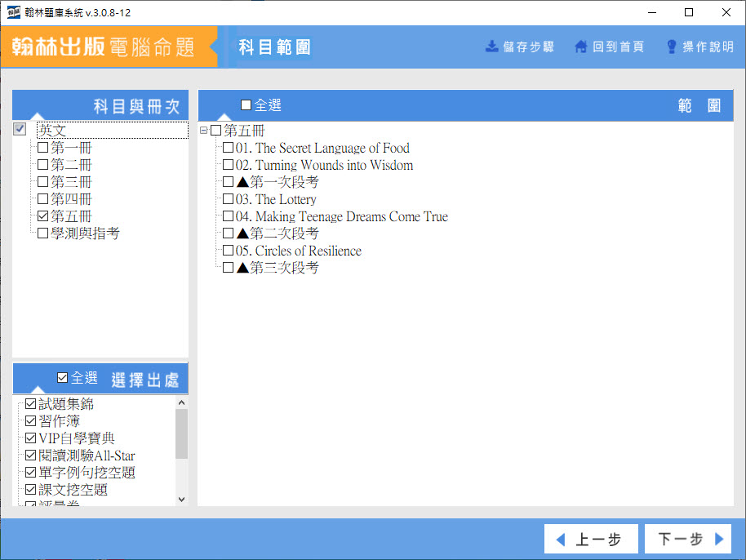
Task: Select the 學測與指考 tree item
Action: (x=85, y=234)
